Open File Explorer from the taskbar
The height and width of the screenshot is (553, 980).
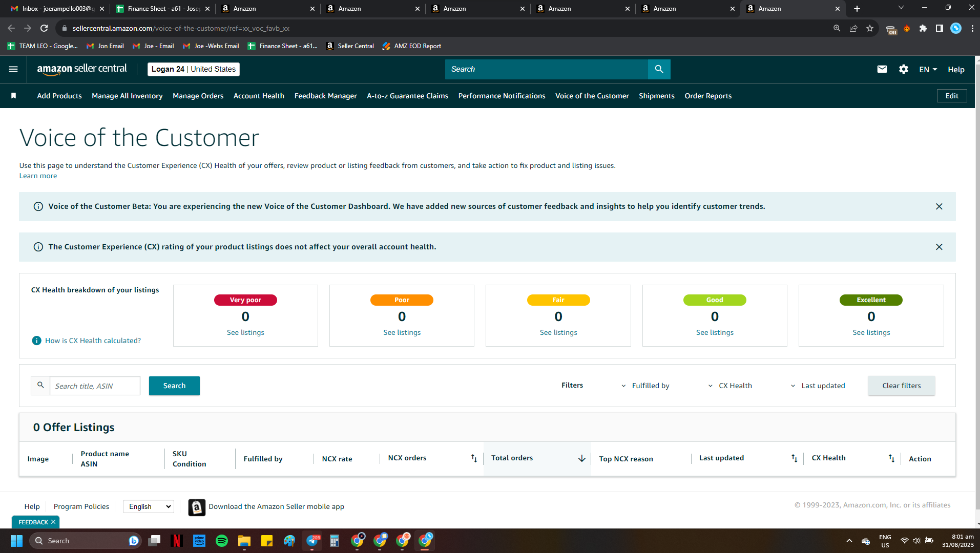244,541
